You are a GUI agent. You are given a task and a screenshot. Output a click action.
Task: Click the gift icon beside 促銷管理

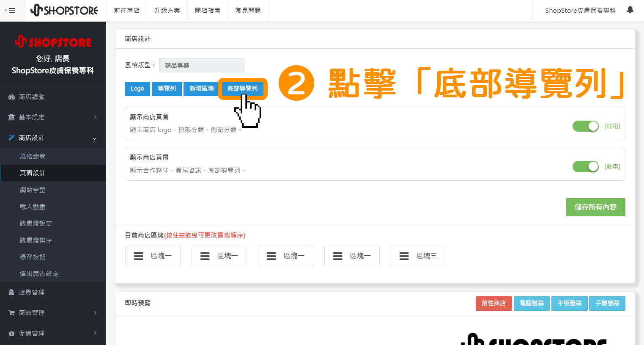(x=11, y=334)
